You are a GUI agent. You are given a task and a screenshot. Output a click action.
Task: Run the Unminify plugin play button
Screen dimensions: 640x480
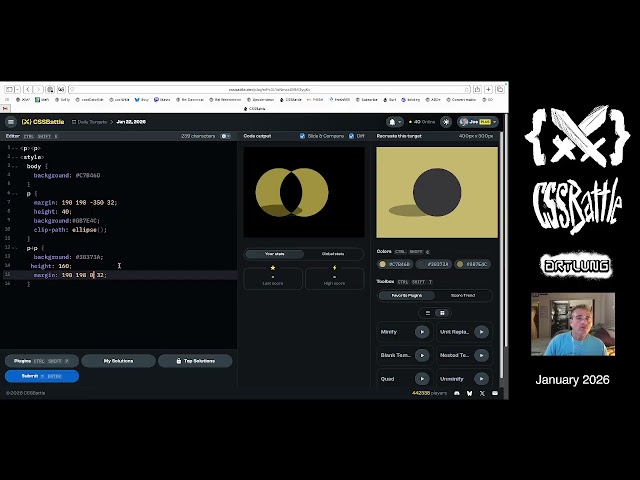tap(481, 379)
